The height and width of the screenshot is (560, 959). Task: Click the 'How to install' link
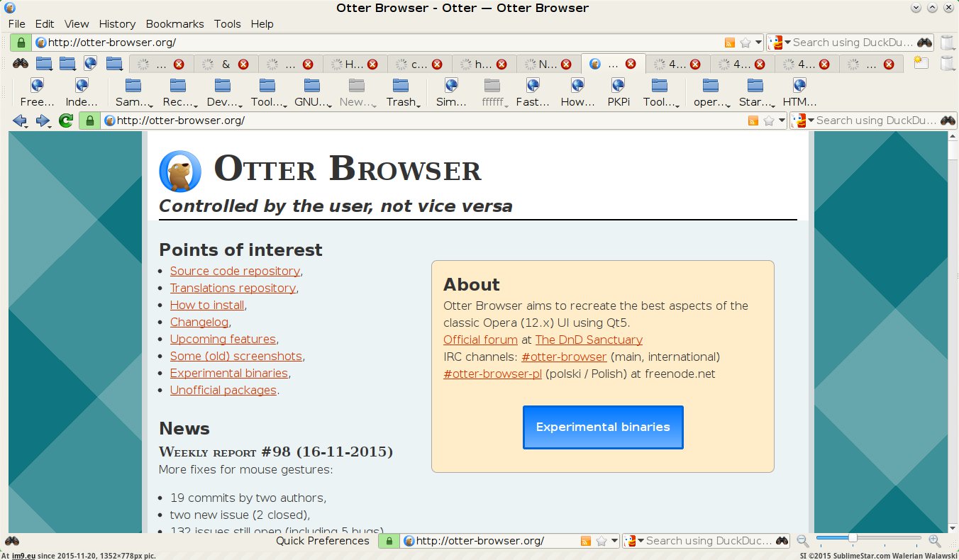pos(206,305)
